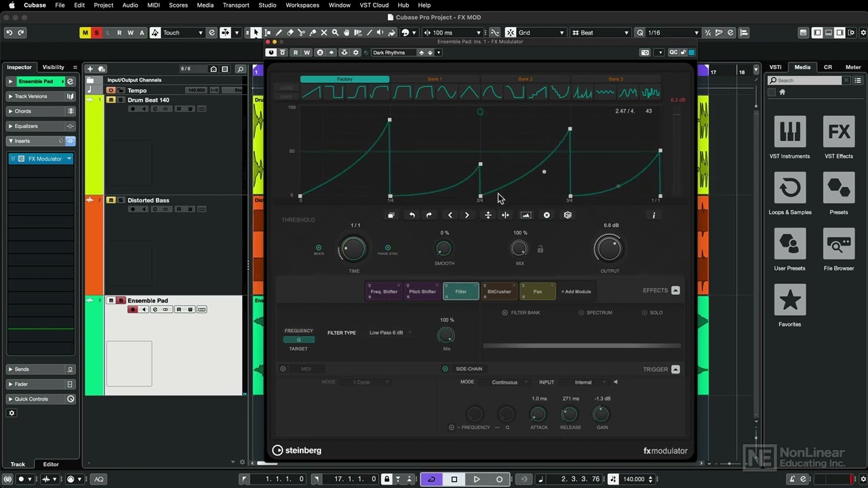Screen dimensions: 868x488
Task: Open the File Browser tile
Action: pyautogui.click(x=839, y=249)
